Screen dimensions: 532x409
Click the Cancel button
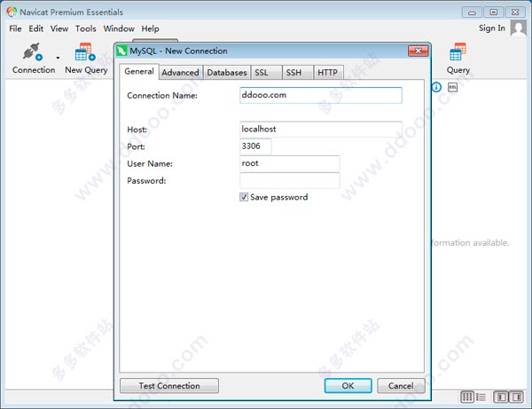(401, 386)
